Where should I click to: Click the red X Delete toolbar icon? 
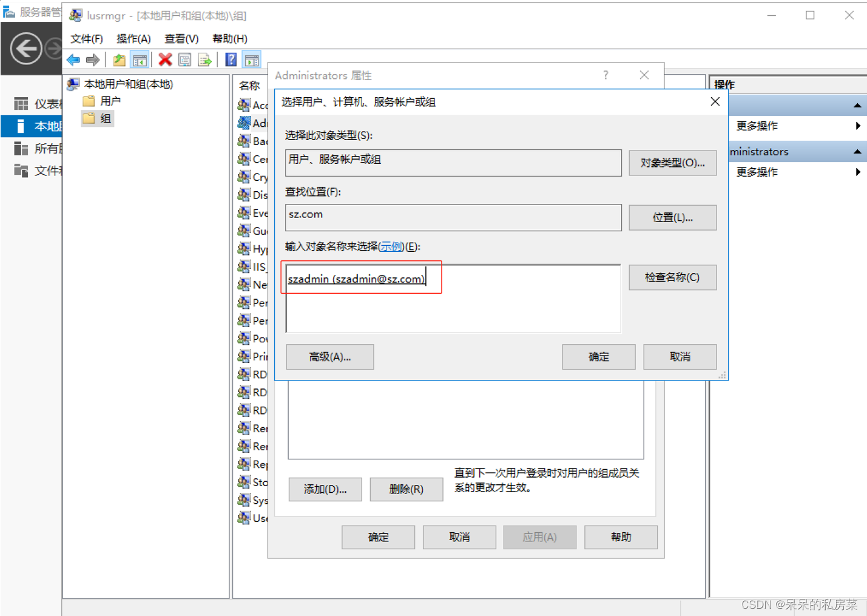[x=165, y=59]
